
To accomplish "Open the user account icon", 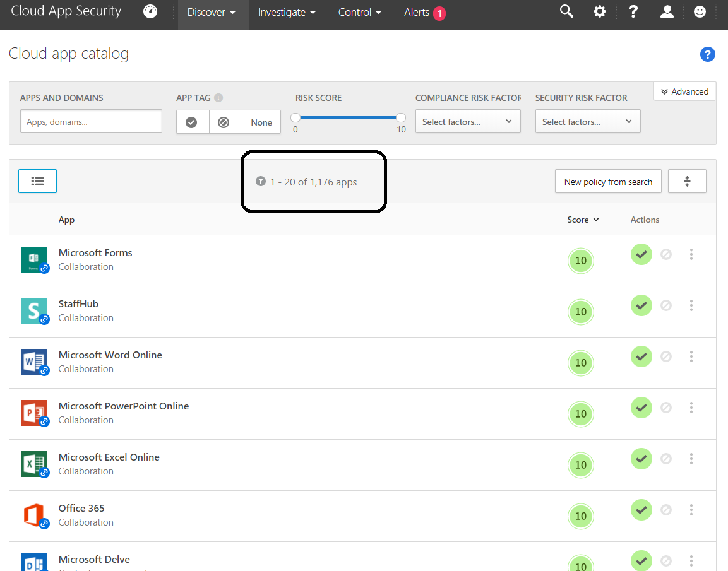I will 667,12.
